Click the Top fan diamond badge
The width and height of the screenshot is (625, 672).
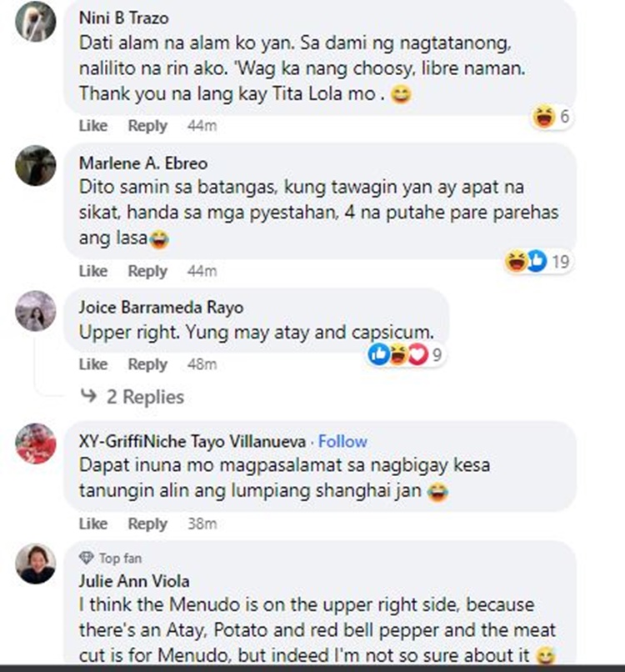click(87, 558)
